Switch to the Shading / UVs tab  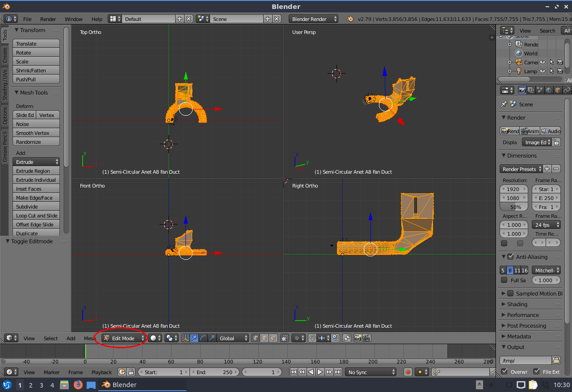coord(5,85)
